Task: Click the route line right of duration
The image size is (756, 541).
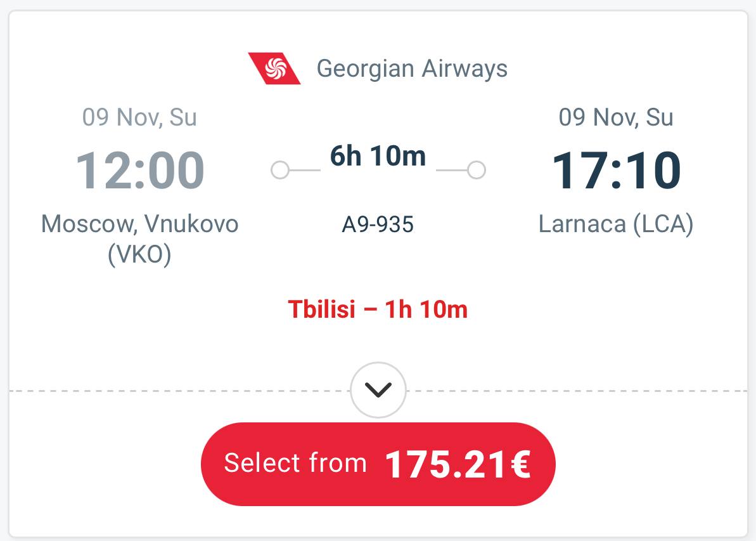Action: 452,170
